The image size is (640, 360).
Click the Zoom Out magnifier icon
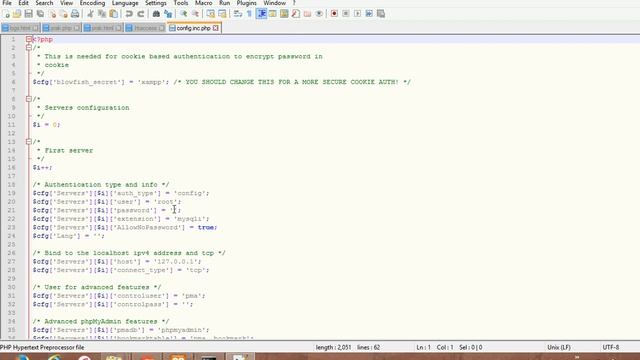(196, 14)
